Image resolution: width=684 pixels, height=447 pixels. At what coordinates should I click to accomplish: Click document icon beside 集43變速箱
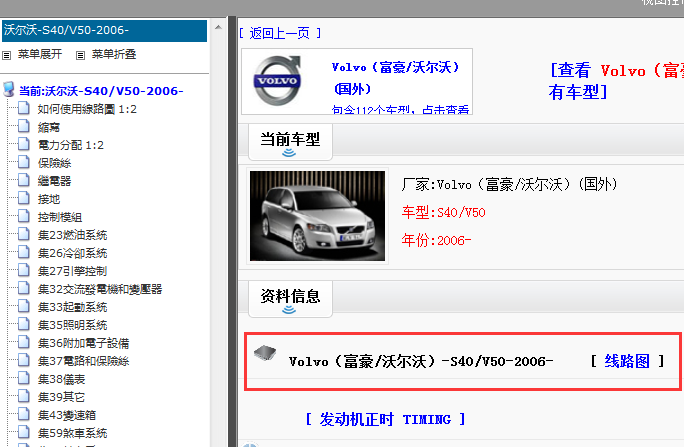[24, 414]
